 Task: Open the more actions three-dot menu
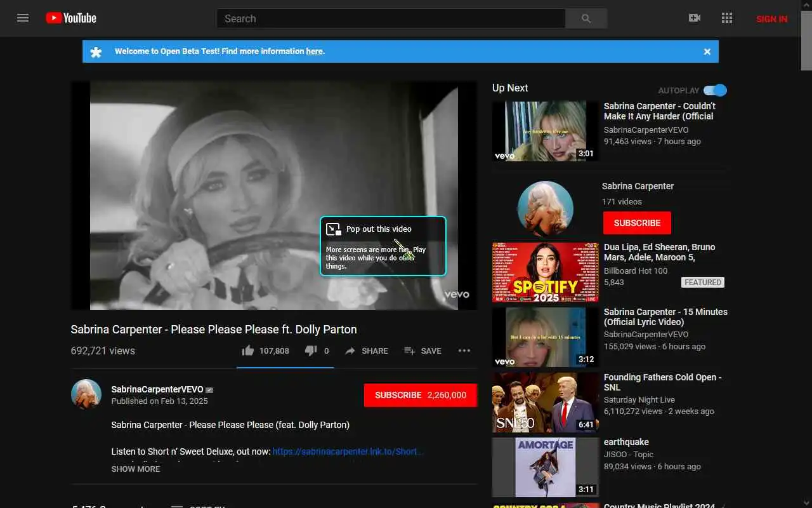(464, 351)
